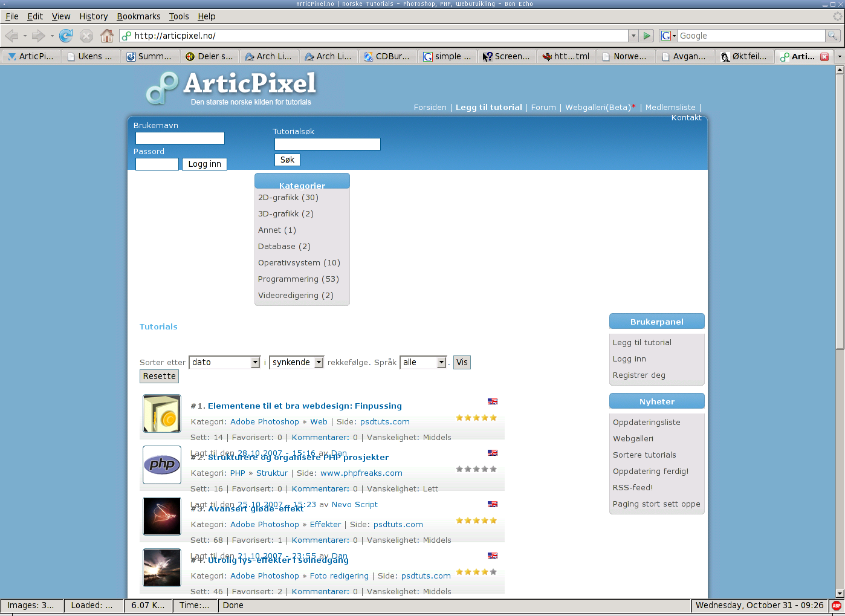Switch to the Ukens tab
The width and height of the screenshot is (845, 616).
(x=90, y=56)
